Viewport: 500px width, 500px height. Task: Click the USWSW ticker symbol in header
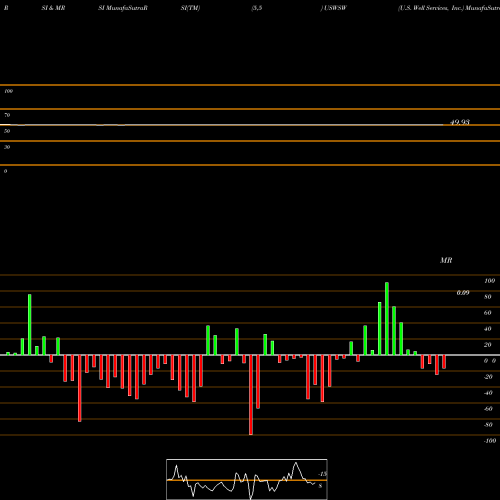coord(335,8)
